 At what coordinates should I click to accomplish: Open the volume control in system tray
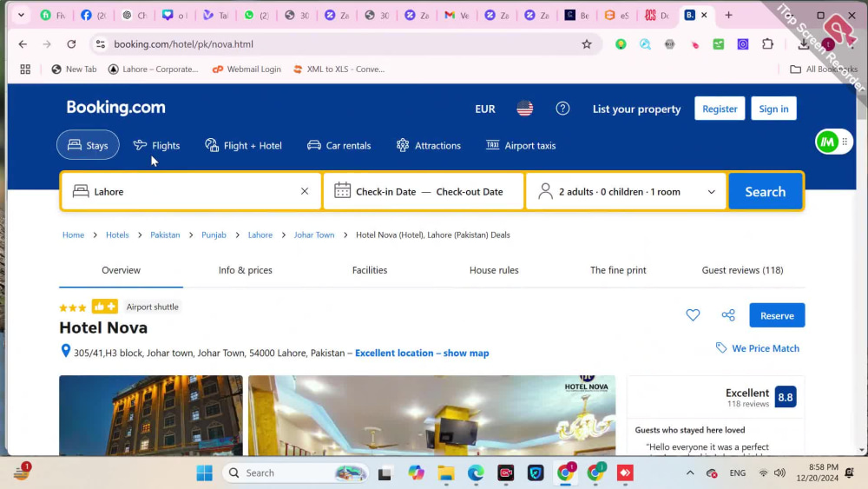click(780, 473)
